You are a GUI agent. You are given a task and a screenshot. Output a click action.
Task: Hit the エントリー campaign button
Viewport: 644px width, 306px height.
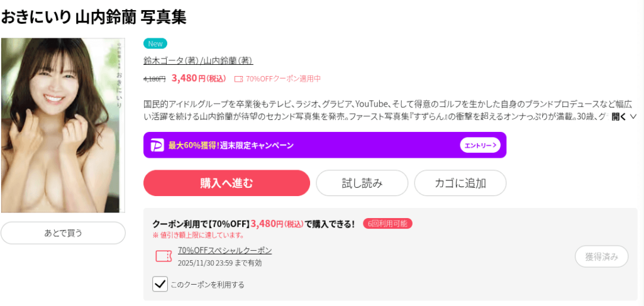[x=480, y=145]
